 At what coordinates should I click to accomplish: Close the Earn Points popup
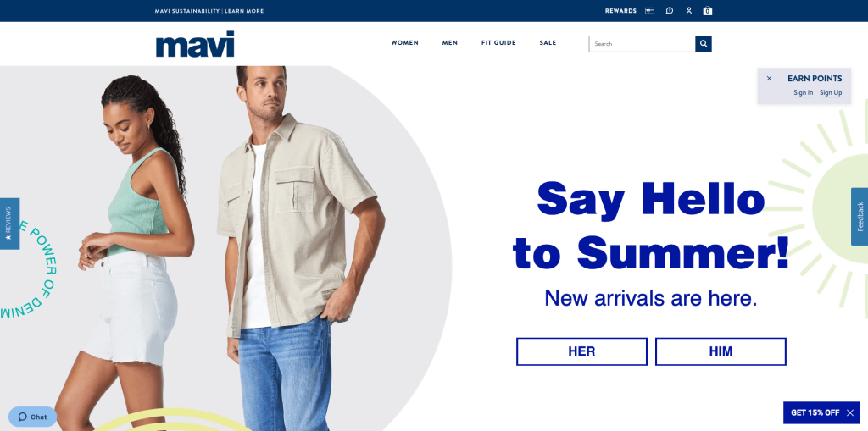[769, 79]
